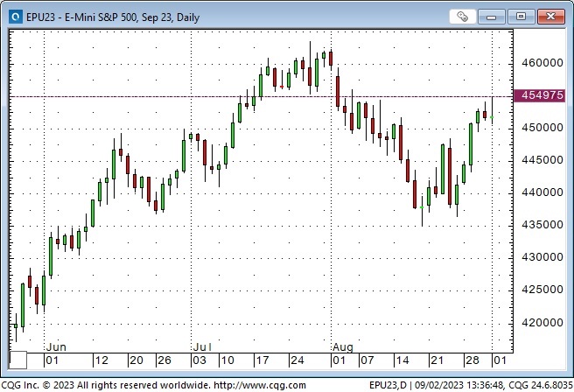Click the 435000 price axis label

click(x=542, y=224)
